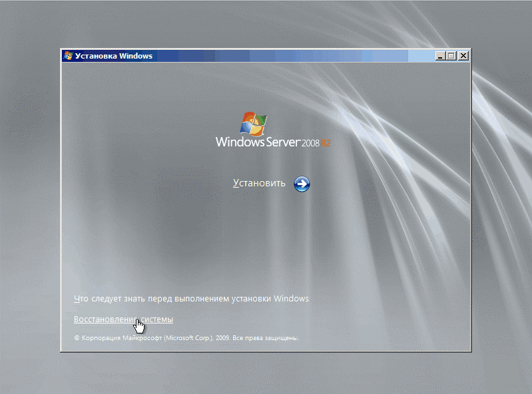
Task: Open Восстановление системы link
Action: click(123, 319)
